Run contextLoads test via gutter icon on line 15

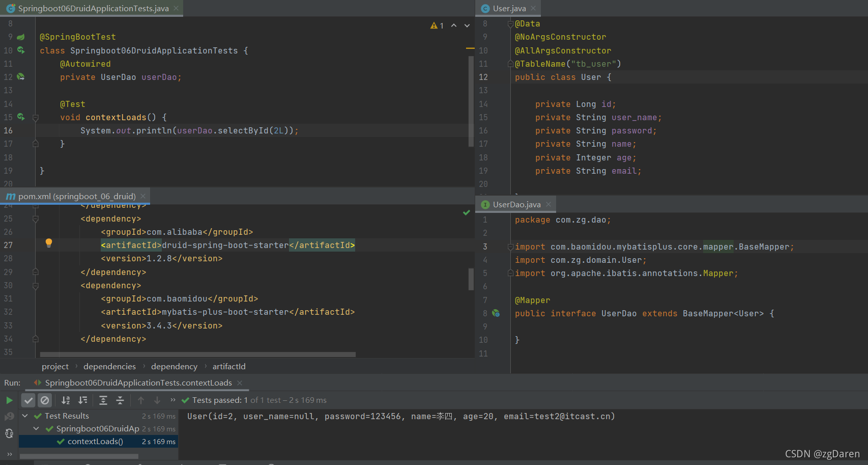(x=21, y=117)
